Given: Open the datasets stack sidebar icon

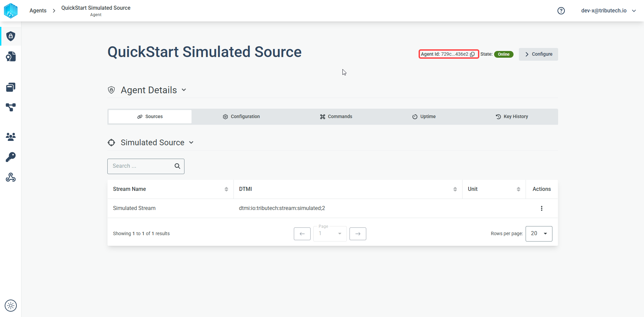Looking at the screenshot, I should 11,87.
